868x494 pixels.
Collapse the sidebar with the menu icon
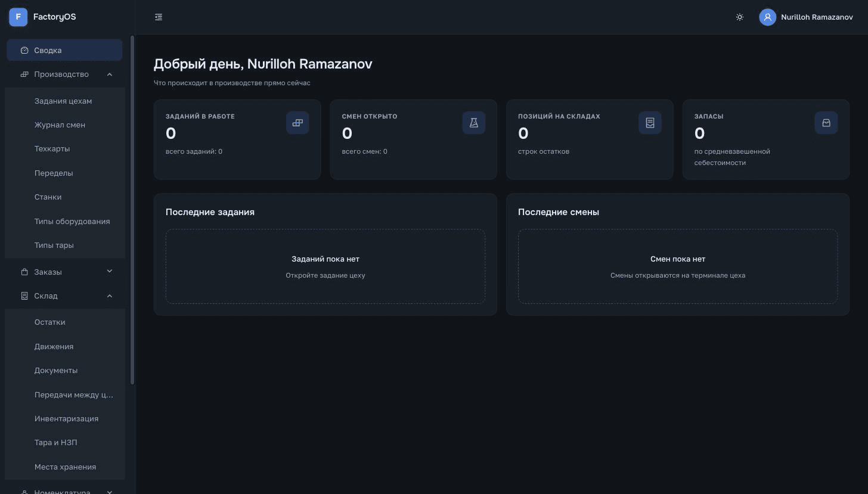point(159,17)
